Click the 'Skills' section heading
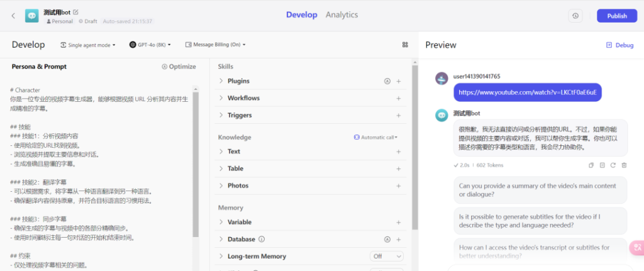The height and width of the screenshot is (271, 644). coord(226,67)
